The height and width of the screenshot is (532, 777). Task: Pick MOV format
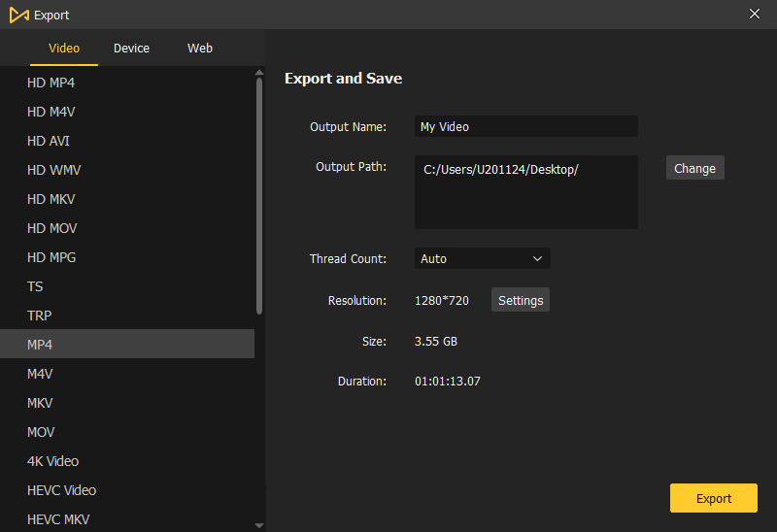(127, 432)
